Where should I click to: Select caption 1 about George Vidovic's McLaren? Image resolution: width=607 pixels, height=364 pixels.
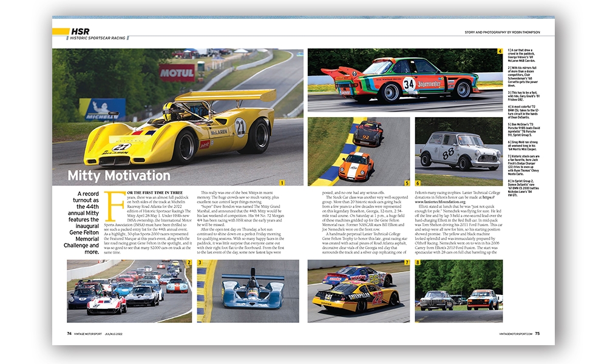point(522,55)
